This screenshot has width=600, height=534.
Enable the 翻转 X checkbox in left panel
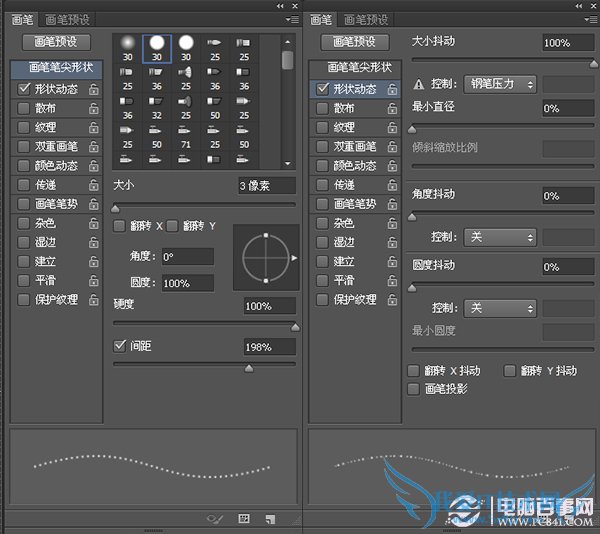(x=120, y=226)
